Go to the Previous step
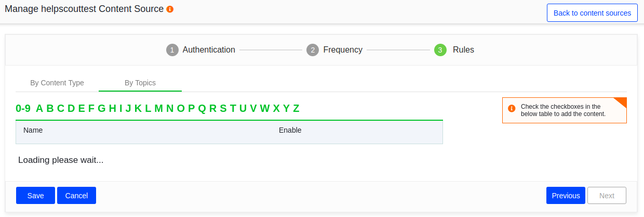The width and height of the screenshot is (644, 217). [x=566, y=196]
